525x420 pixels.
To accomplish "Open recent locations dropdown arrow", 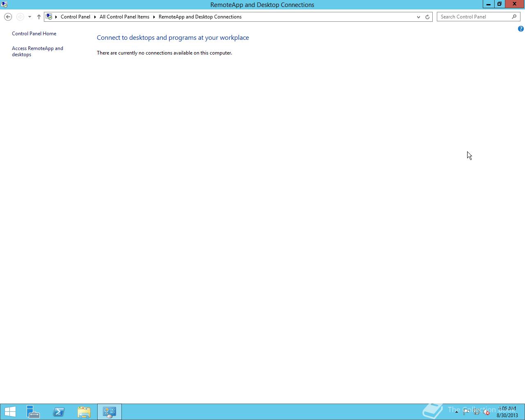I will (30, 17).
